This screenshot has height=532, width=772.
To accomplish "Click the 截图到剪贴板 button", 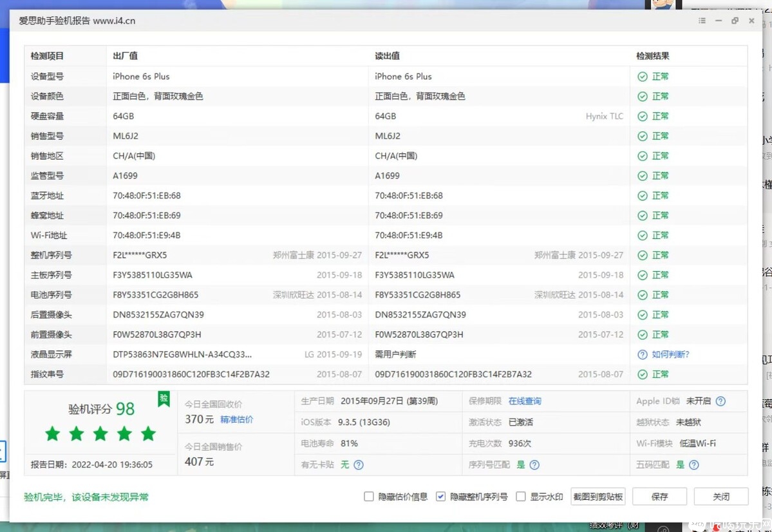I will click(x=598, y=497).
